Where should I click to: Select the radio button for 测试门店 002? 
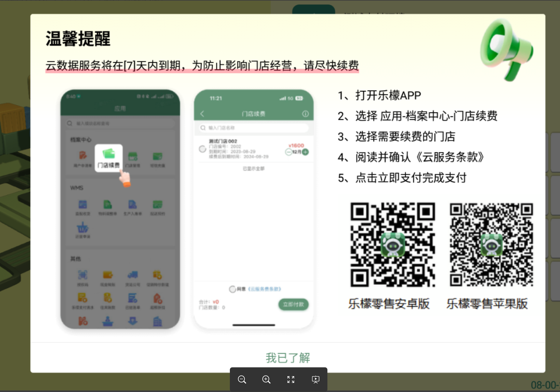click(x=202, y=149)
